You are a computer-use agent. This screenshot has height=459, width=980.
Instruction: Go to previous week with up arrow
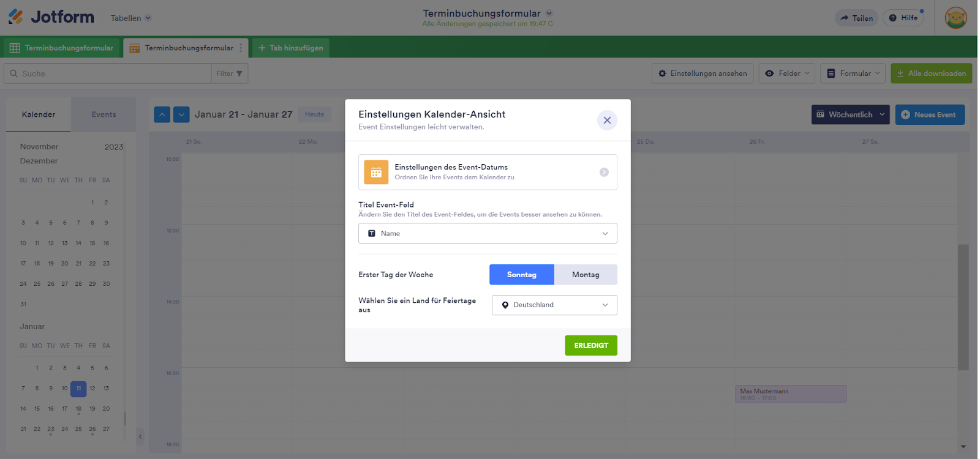pyautogui.click(x=162, y=114)
